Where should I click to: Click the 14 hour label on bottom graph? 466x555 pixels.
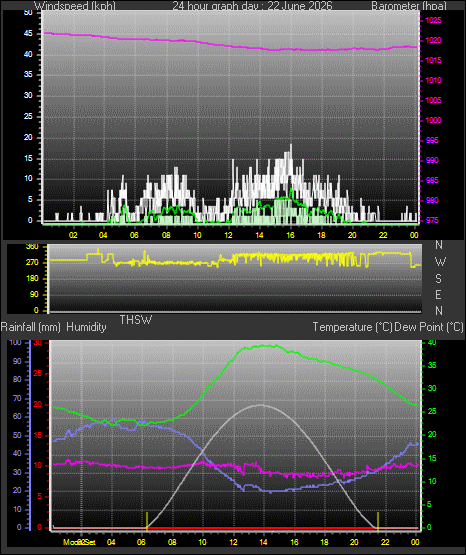click(x=263, y=542)
